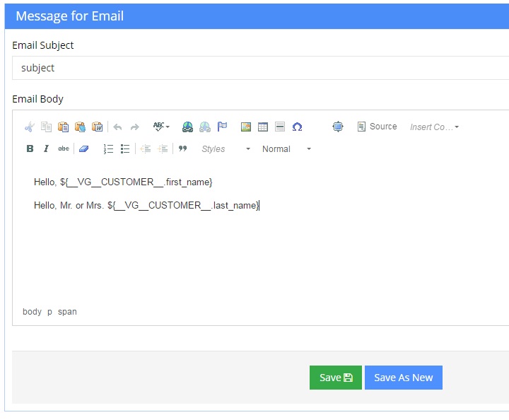Toggle strikethrough formatting
509x420 pixels.
coord(64,149)
